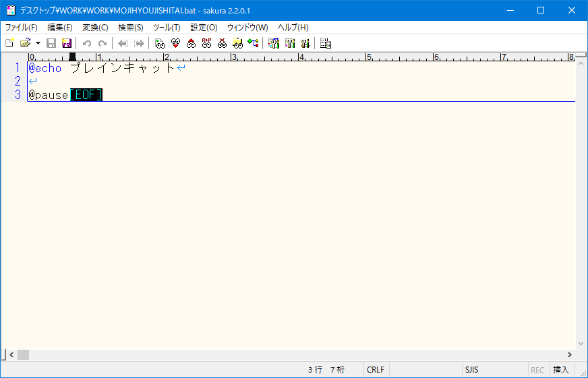The height and width of the screenshot is (378, 588).
Task: Open the ウィンドウ(W) menu
Action: point(247,28)
